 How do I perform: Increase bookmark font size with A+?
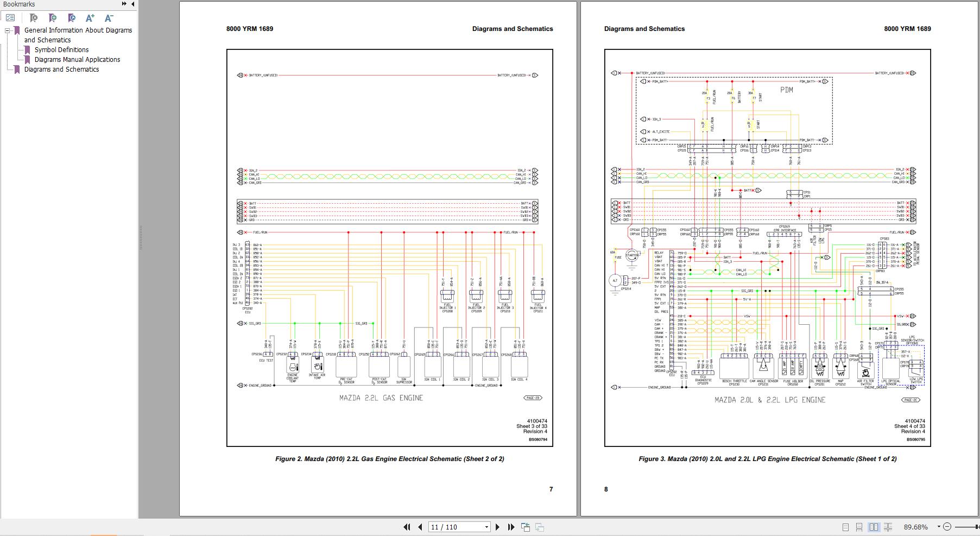[90, 18]
